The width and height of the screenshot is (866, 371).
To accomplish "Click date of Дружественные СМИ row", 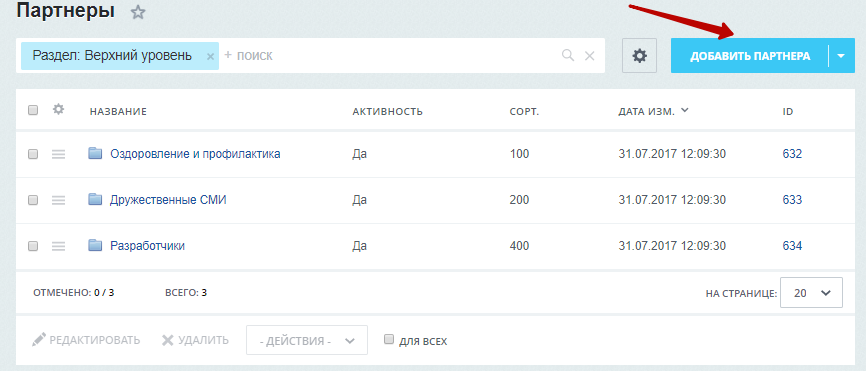I will pyautogui.click(x=672, y=200).
